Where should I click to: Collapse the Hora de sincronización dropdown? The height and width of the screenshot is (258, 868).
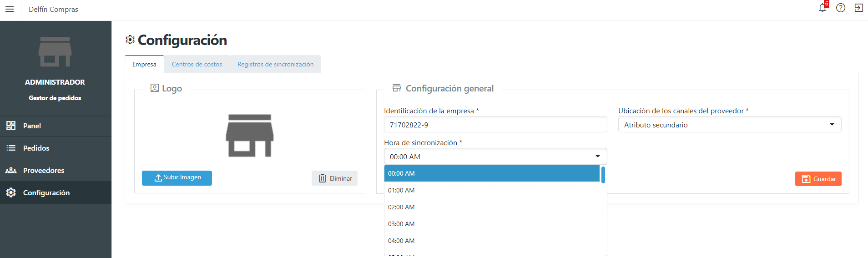(495, 157)
